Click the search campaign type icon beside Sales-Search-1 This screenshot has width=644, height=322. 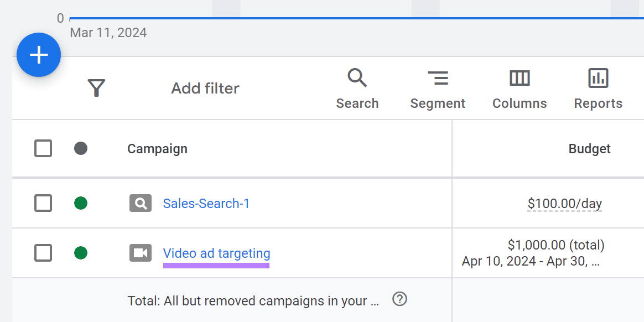click(x=140, y=203)
